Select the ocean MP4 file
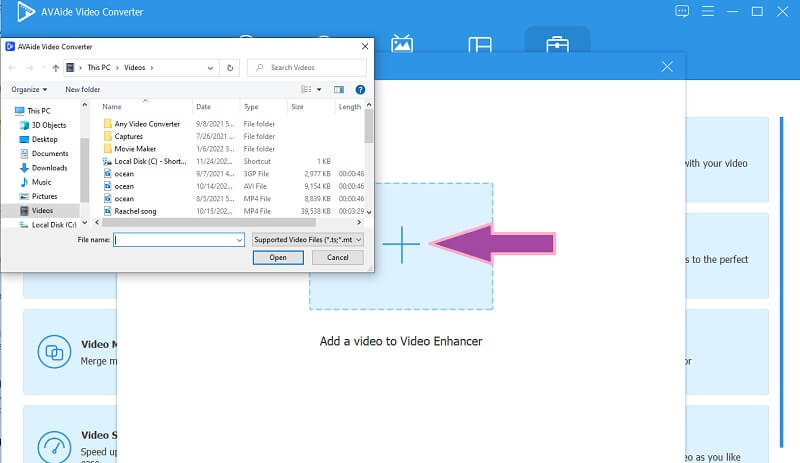800x463 pixels. pyautogui.click(x=124, y=199)
